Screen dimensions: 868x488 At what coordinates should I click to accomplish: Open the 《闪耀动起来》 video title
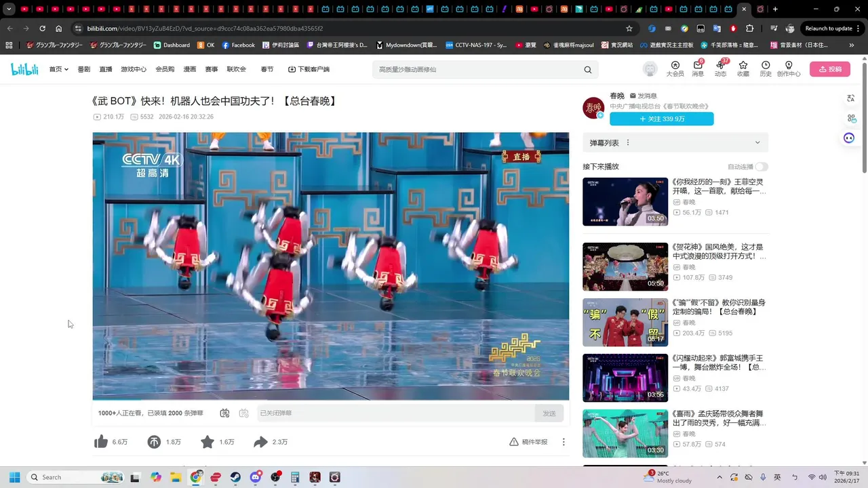tap(719, 363)
